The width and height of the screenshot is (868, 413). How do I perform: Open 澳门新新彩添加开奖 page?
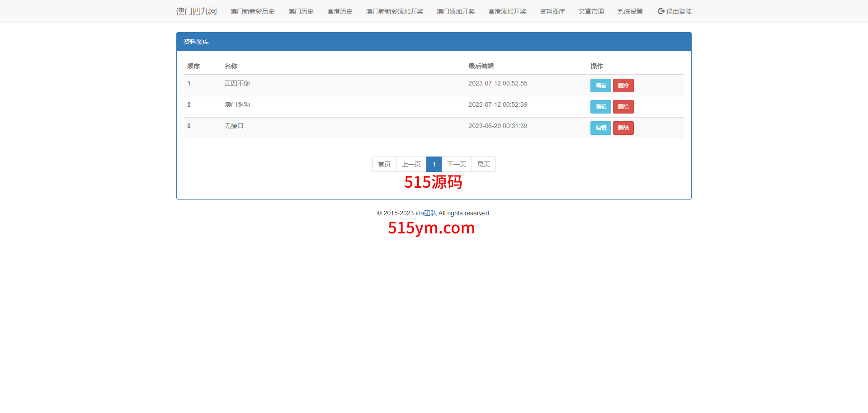coord(394,11)
